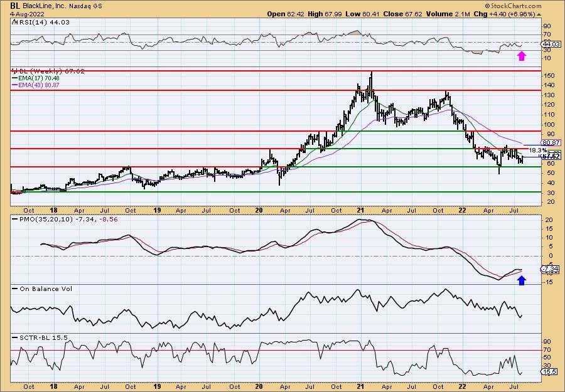Screen dimensions: 565x392
Task: Click the 22 year label on bottom axis
Action: click(462, 386)
